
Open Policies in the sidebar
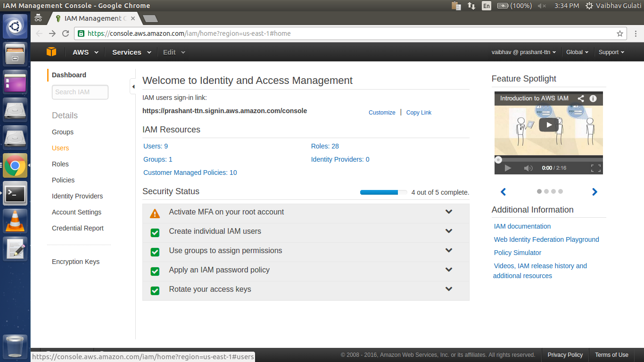[x=63, y=180]
